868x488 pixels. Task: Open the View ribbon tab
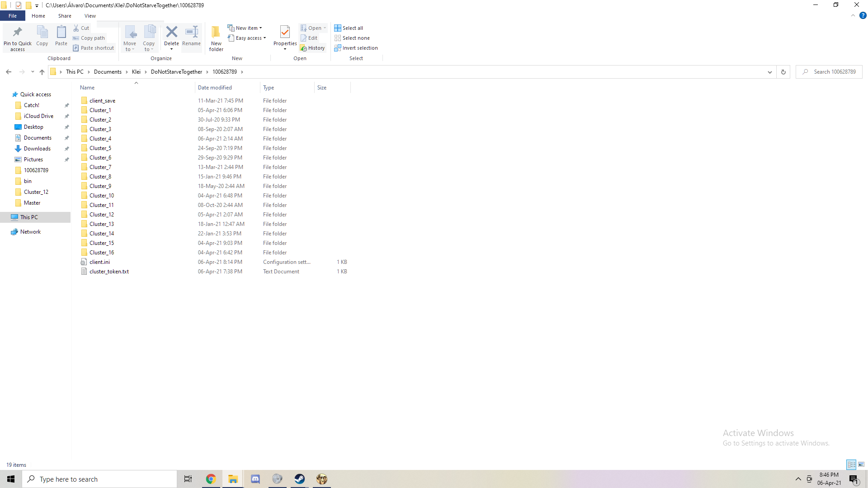click(x=90, y=16)
